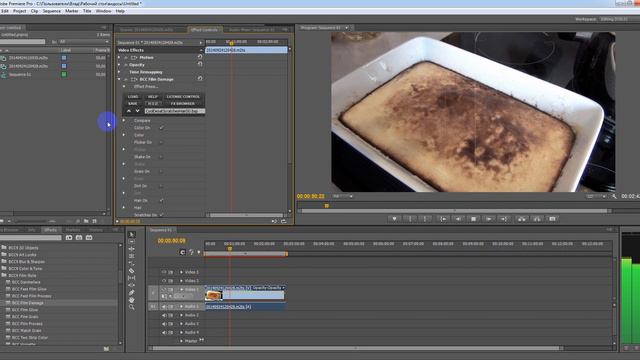
Task: Open the Marker menu
Action: tap(72, 11)
